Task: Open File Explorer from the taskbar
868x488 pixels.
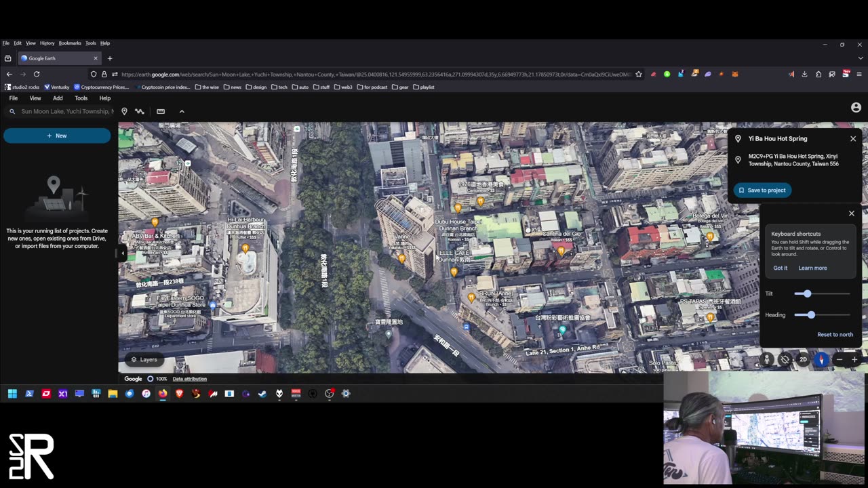Action: point(113,393)
